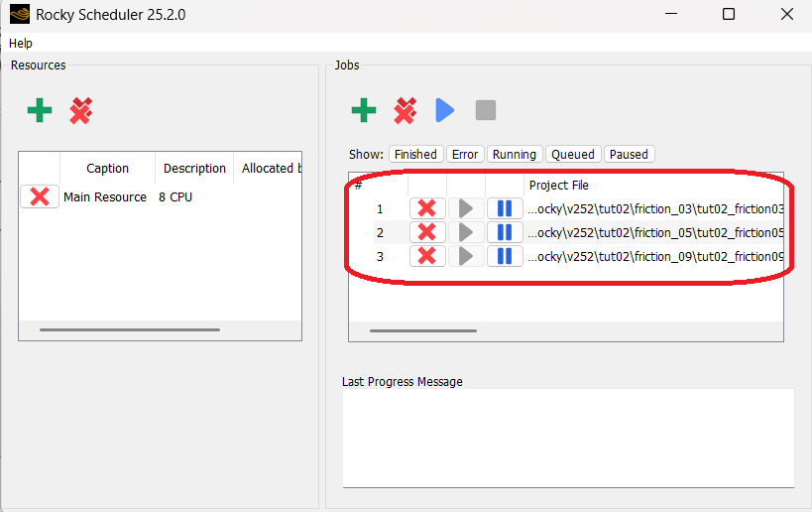This screenshot has width=812, height=512.
Task: Click the Resources table horizontal scrollbar
Action: pyautogui.click(x=130, y=329)
